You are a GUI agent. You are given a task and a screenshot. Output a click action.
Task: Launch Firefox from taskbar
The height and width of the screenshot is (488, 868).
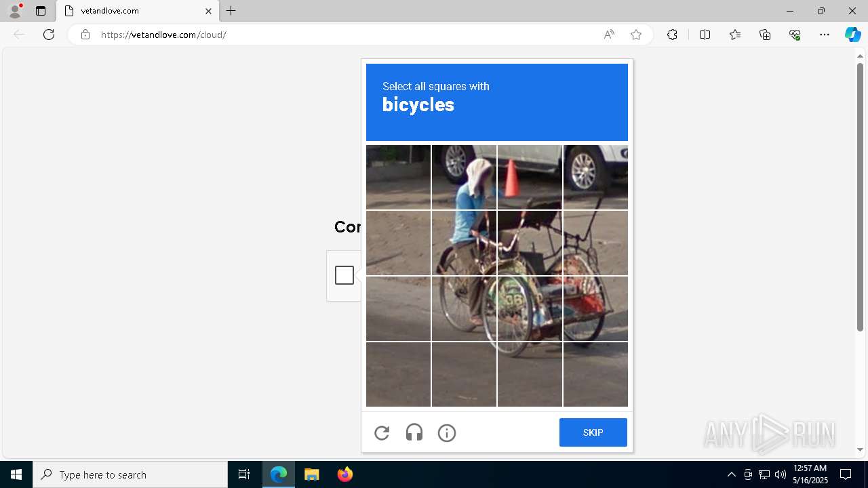345,474
